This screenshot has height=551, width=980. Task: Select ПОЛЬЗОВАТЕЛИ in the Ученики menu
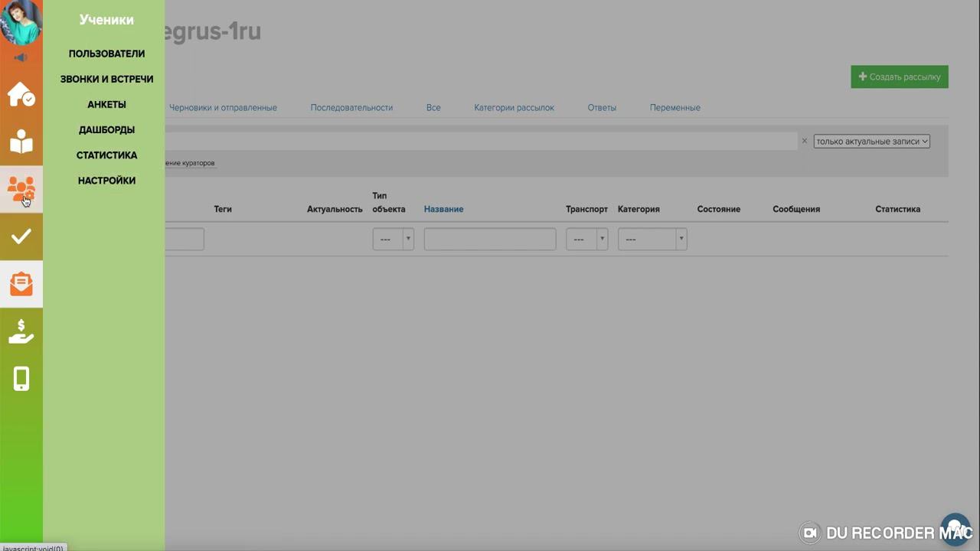[106, 54]
